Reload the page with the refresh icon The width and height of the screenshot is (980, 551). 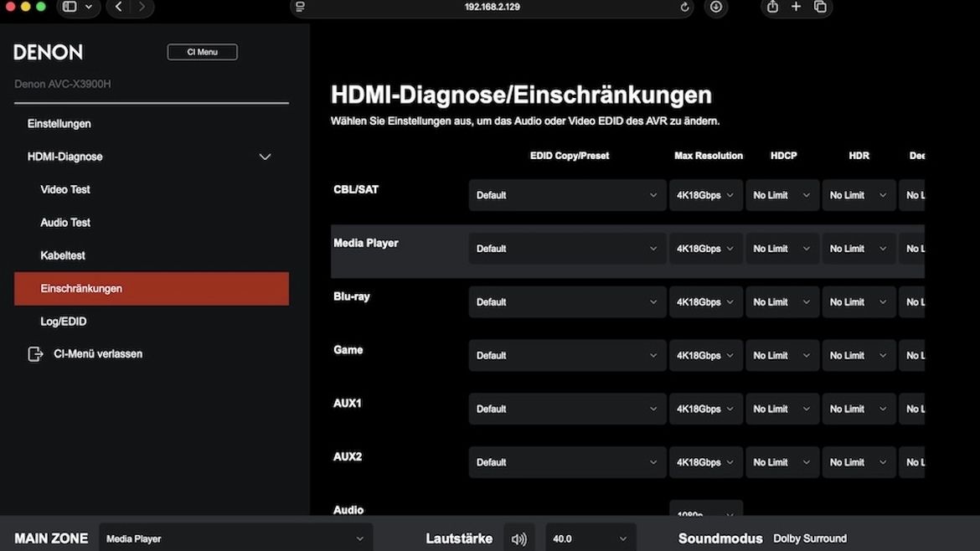(x=684, y=7)
